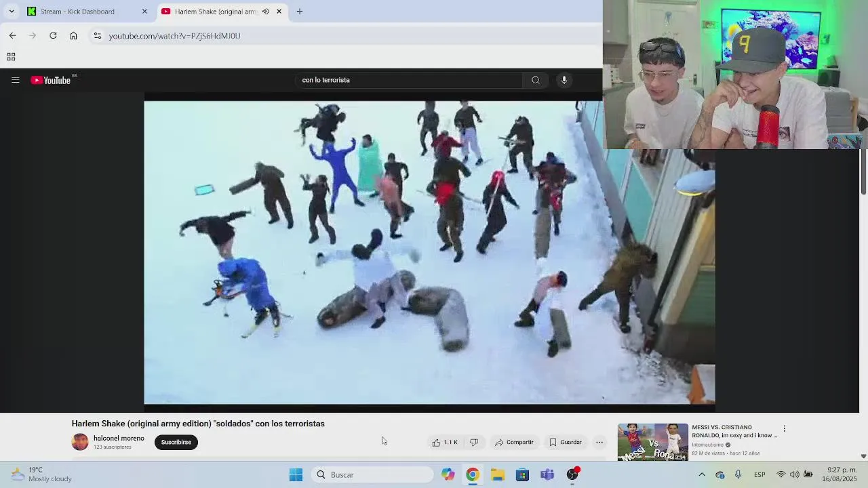Open Chrome from the taskbar
Viewport: 868px width, 488px height.
473,474
